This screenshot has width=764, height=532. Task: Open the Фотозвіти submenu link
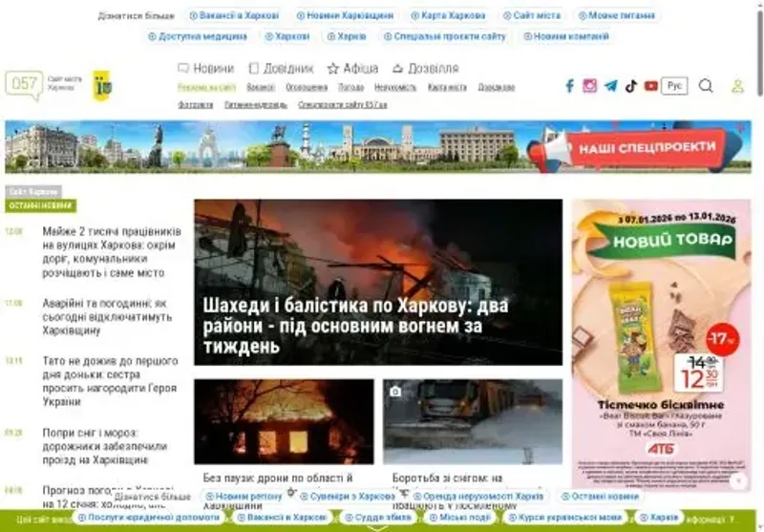196,104
